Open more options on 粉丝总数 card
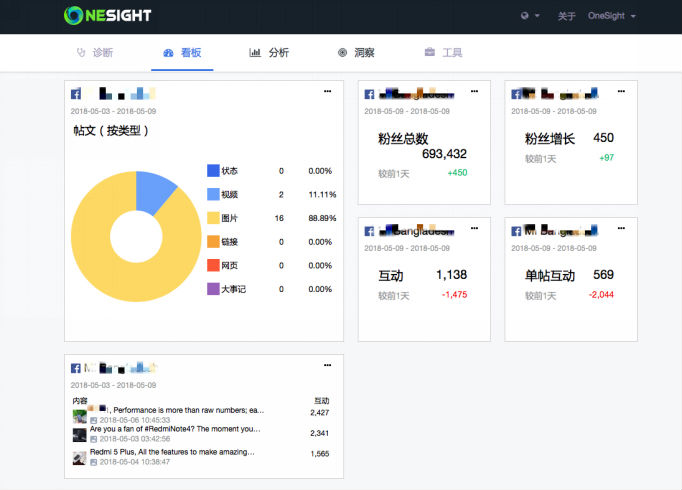Screen dimensions: 682x490 coord(475,91)
